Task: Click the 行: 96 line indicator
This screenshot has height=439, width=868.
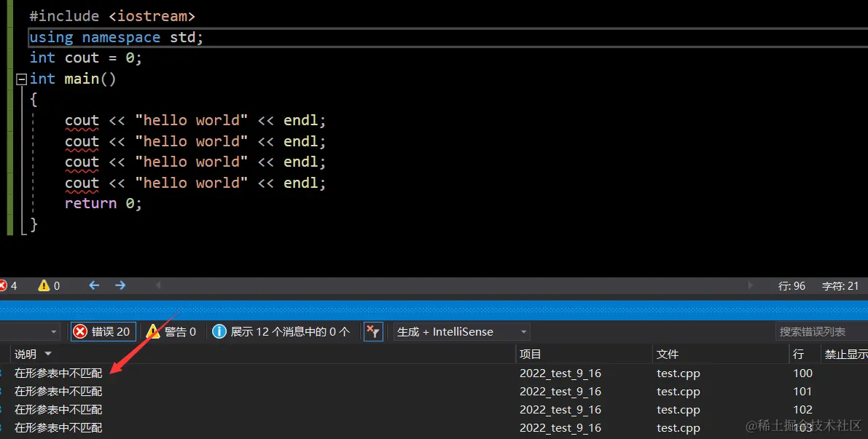Action: pyautogui.click(x=791, y=286)
